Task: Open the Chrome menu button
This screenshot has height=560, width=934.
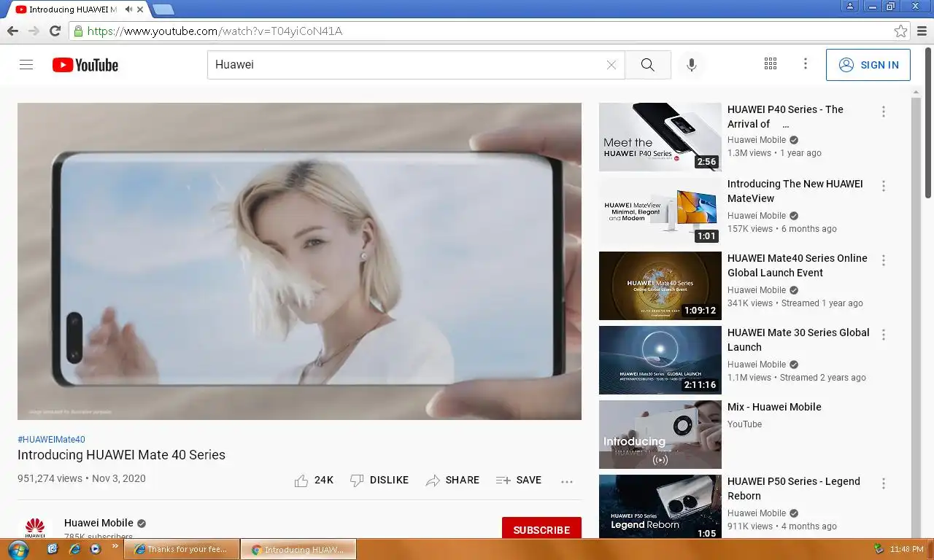Action: pos(922,31)
